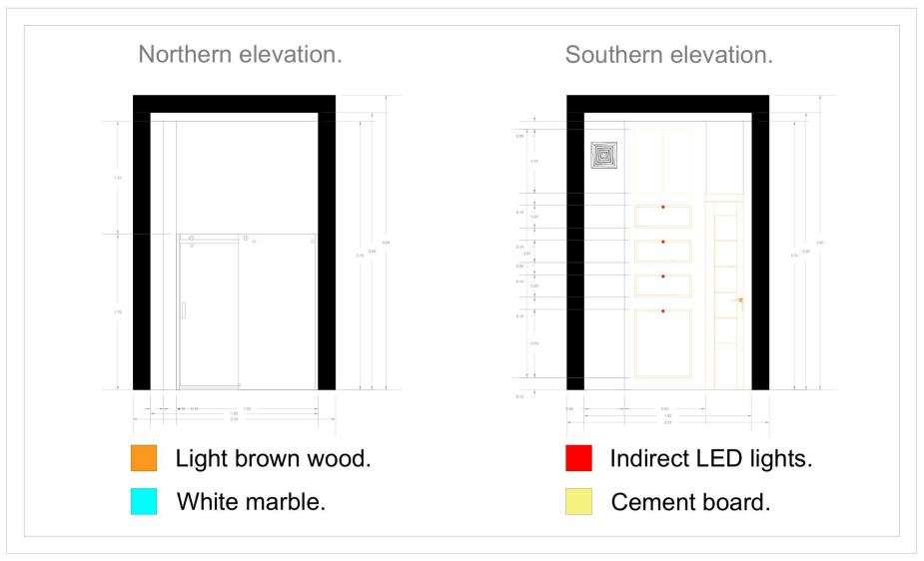The image size is (924, 561).
Task: Select the red Indirect LED lights swatch
Action: click(579, 459)
